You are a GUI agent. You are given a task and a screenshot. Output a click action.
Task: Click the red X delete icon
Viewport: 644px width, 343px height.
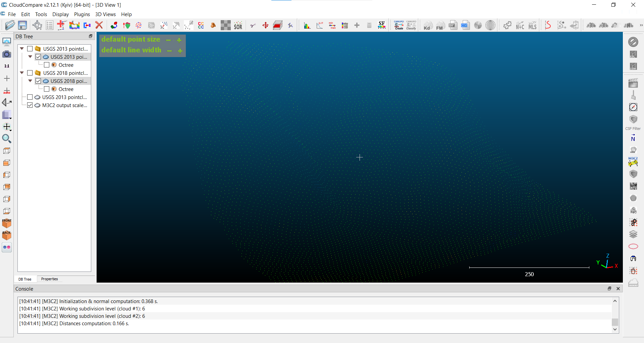point(99,25)
